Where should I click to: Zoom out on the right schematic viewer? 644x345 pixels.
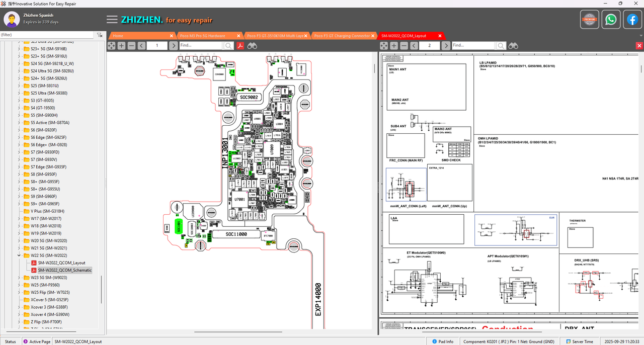pyautogui.click(x=404, y=46)
